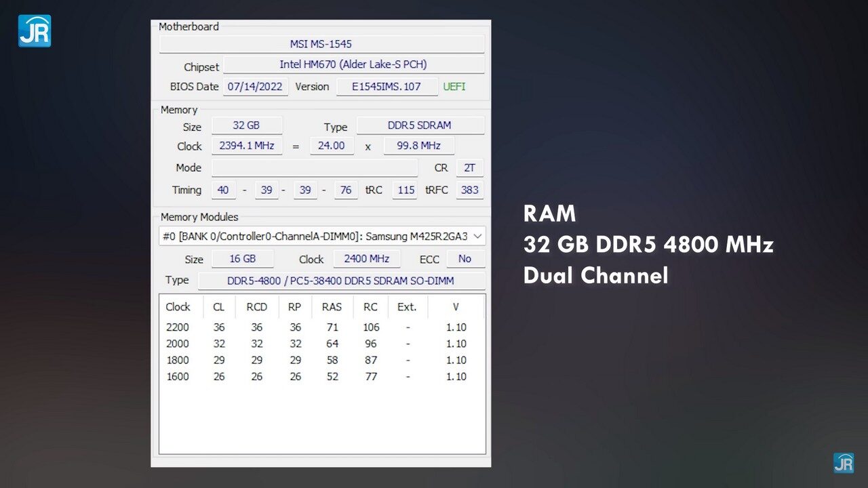The image size is (868, 488).
Task: Click the CR value showing 2T
Action: click(469, 167)
